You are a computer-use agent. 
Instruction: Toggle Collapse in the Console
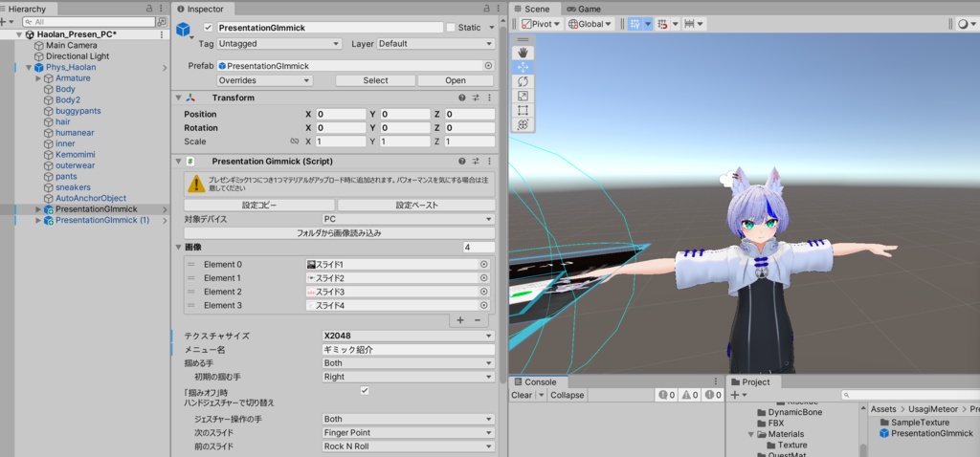point(567,395)
